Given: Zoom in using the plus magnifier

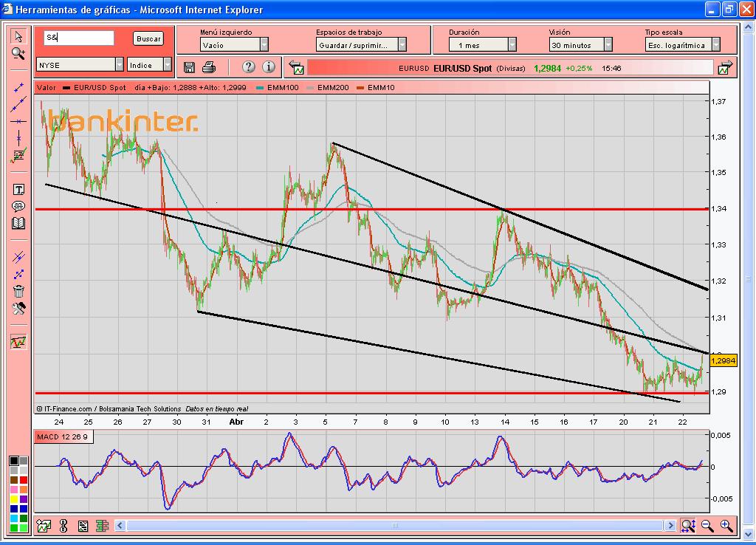Looking at the screenshot, I should (726, 526).
